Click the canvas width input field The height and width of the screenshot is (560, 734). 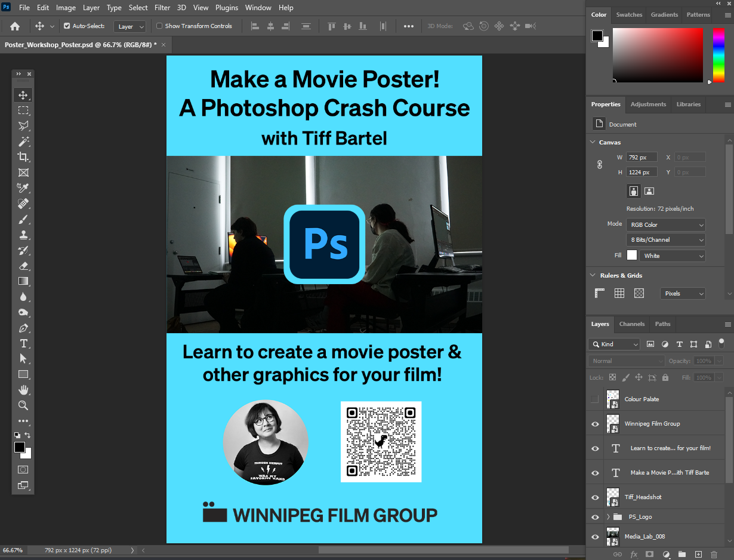(642, 158)
